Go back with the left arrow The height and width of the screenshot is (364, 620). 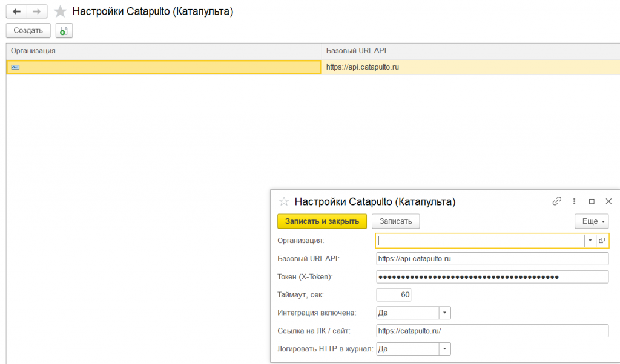coord(16,11)
